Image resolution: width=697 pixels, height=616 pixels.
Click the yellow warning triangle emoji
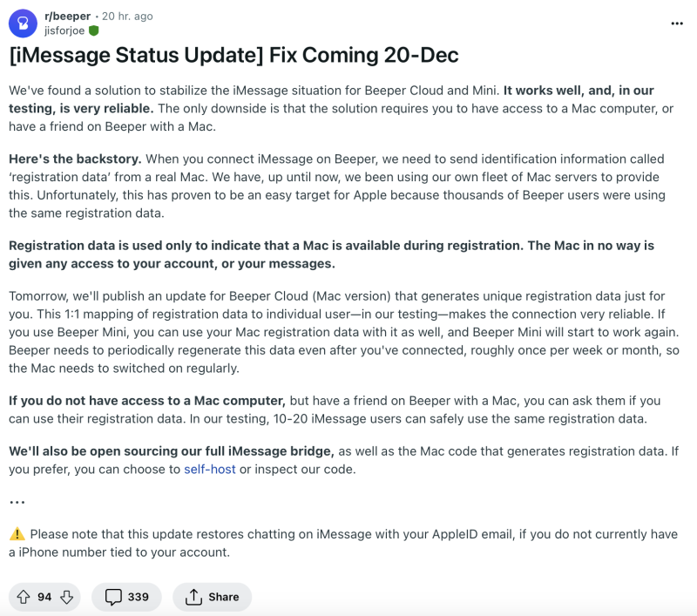coord(17,534)
